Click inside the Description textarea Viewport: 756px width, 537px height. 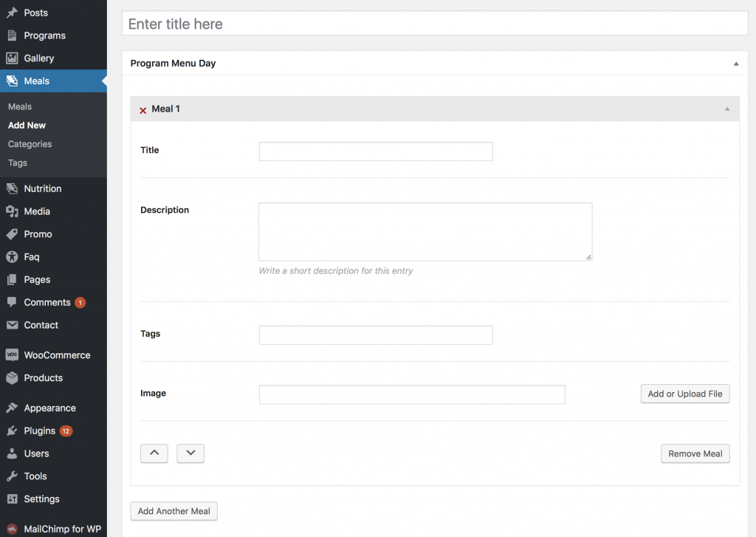pos(425,232)
